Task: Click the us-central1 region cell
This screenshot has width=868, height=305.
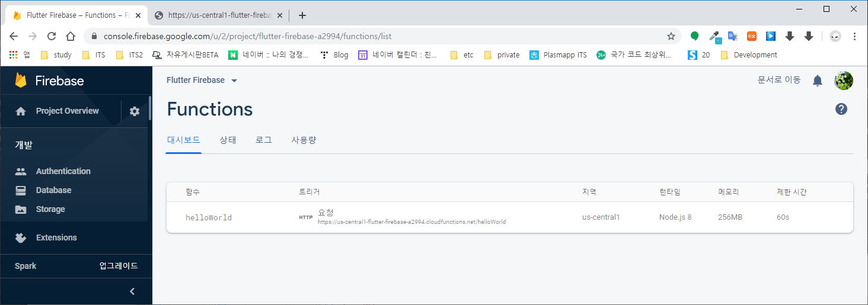Action: tap(601, 217)
